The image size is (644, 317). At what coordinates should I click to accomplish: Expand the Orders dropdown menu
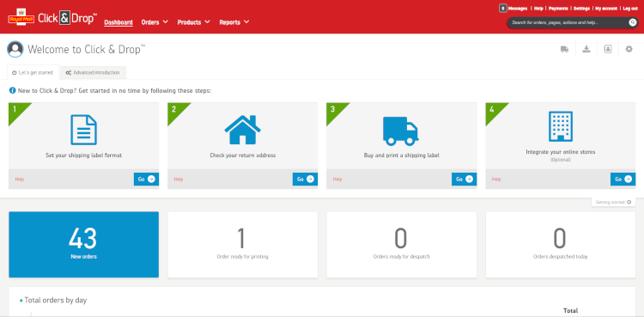pos(155,22)
